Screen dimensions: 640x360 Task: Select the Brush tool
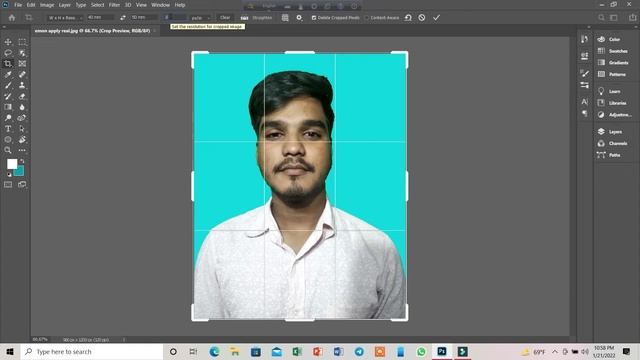tap(8, 85)
